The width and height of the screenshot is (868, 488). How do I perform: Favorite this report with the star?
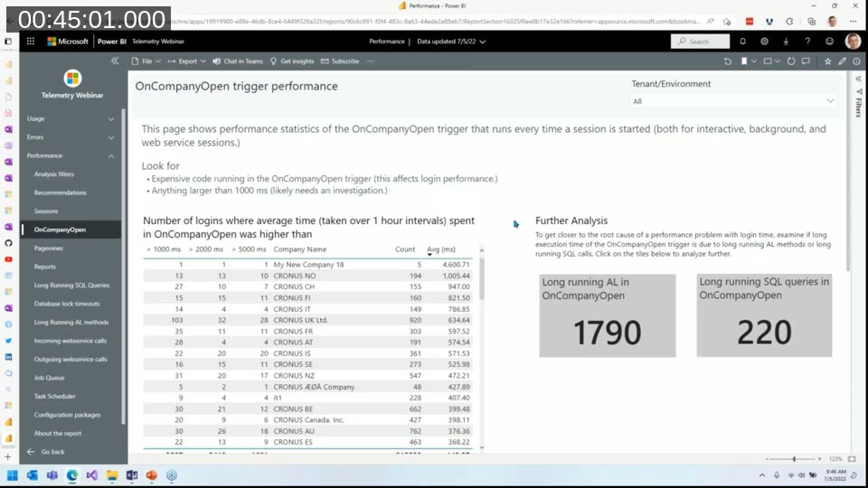tap(827, 61)
